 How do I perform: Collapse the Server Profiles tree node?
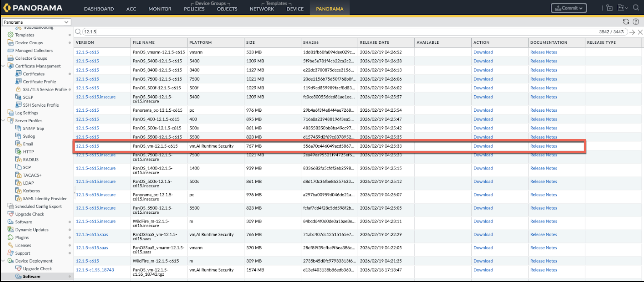(x=3, y=121)
